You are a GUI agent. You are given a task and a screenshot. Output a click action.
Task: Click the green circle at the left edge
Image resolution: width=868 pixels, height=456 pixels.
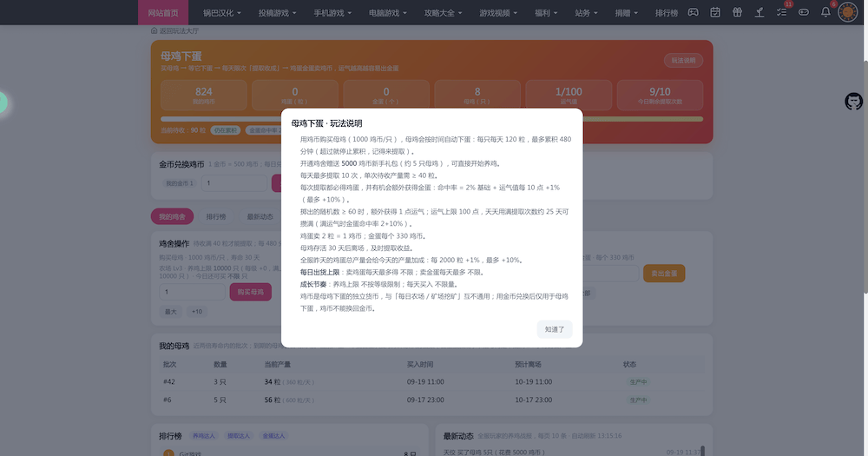3,102
